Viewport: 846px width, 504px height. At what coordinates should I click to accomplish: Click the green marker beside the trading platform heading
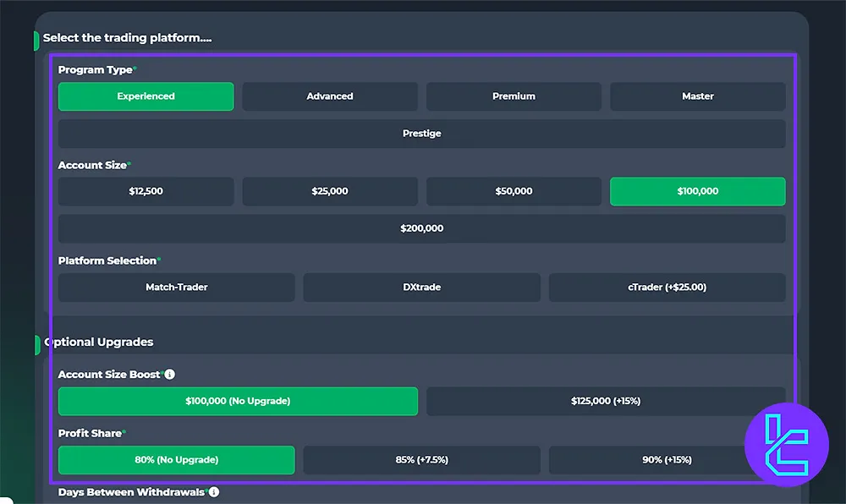(36, 39)
